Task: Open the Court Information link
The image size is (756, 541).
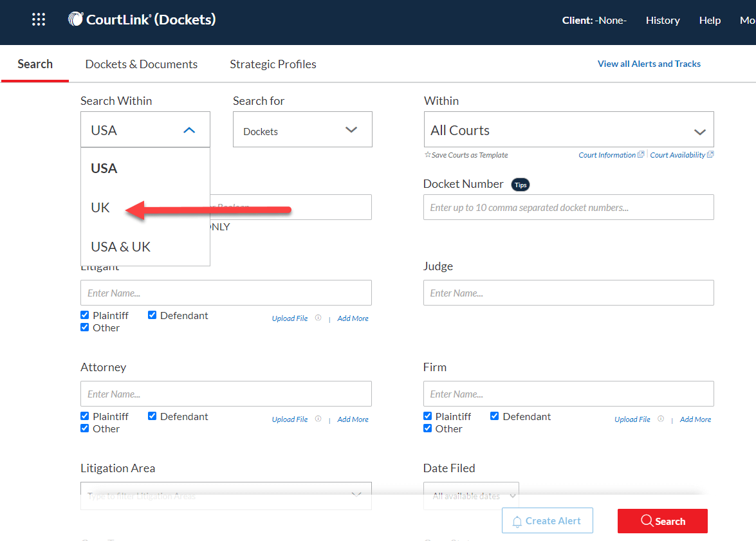Action: (607, 155)
